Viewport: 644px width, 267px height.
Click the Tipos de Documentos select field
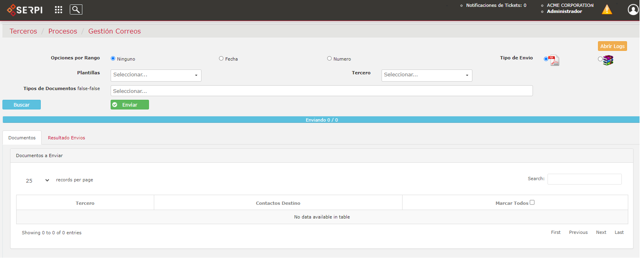(x=322, y=91)
